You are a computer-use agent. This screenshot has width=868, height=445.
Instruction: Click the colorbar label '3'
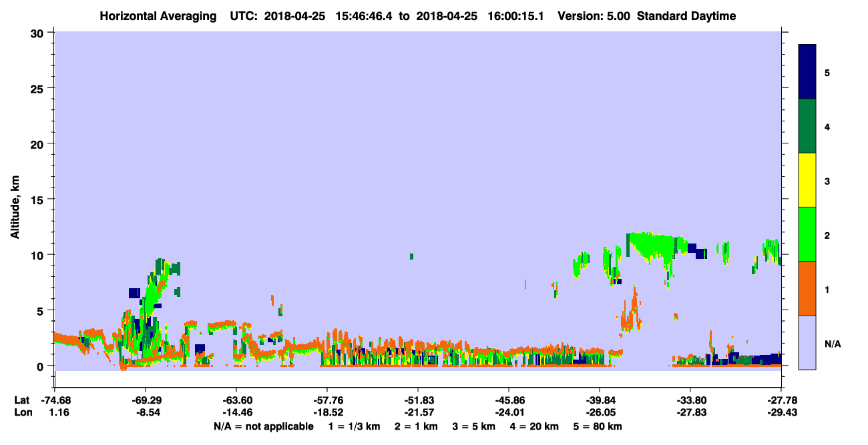click(827, 181)
